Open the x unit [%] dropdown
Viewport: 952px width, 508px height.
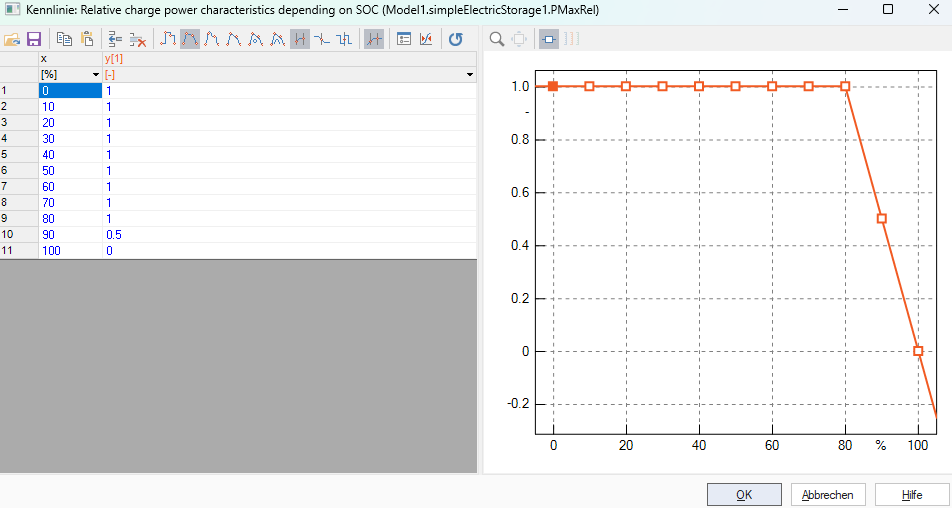(x=96, y=75)
